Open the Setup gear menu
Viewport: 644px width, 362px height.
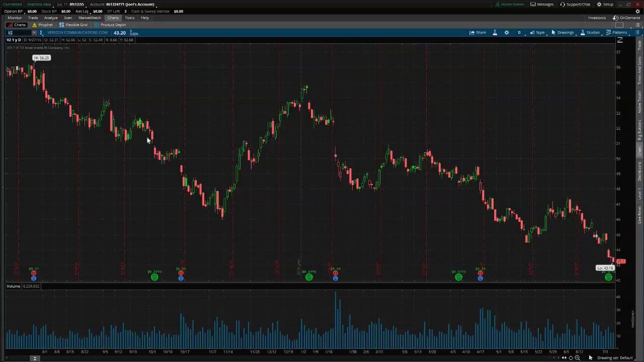pyautogui.click(x=605, y=4)
